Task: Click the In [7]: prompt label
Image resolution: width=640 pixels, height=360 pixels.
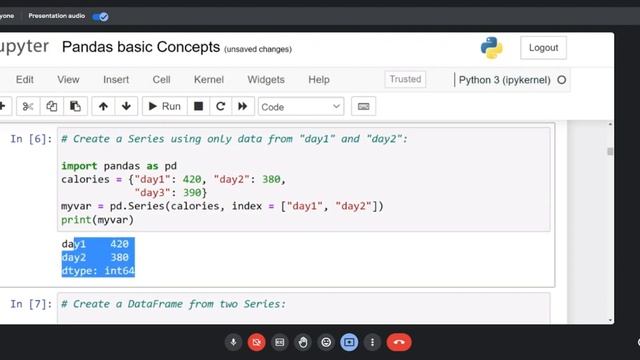Action: (31, 304)
